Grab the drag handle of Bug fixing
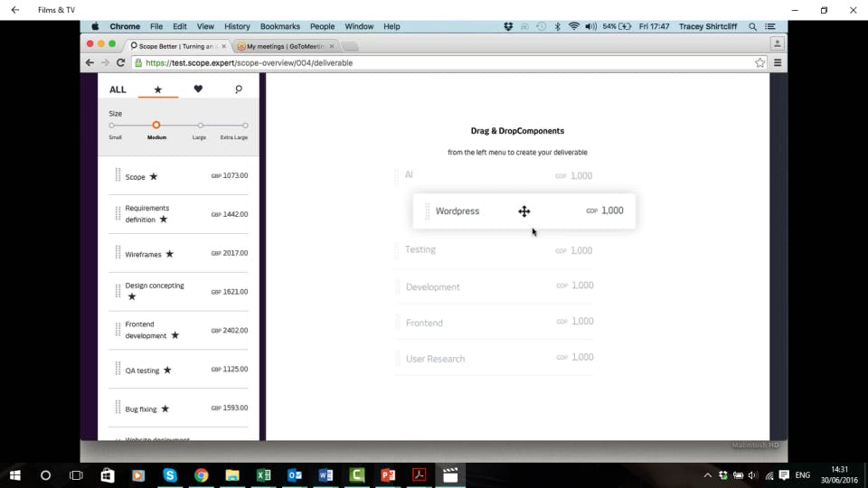Screen dimensions: 868x488 pos(118,408)
